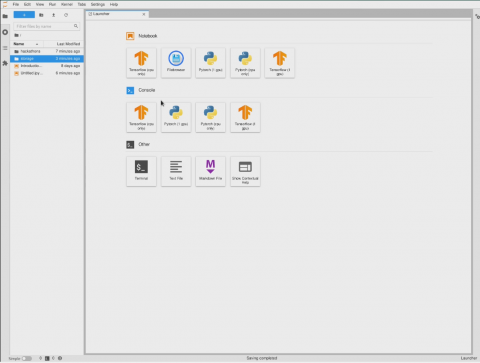Start a Pytorch (1 gpu) notebook
The width and height of the screenshot is (480, 363).
210,63
